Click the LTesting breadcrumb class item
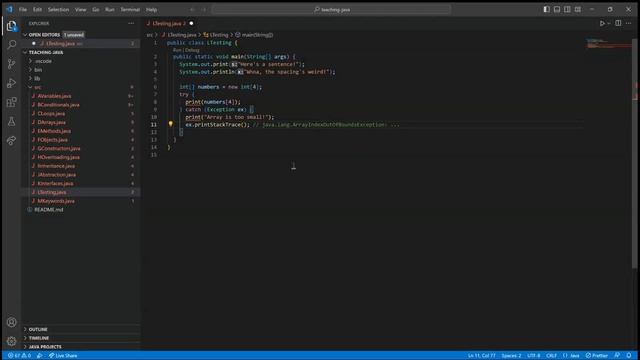Image resolution: width=640 pixels, height=360 pixels. pos(216,35)
